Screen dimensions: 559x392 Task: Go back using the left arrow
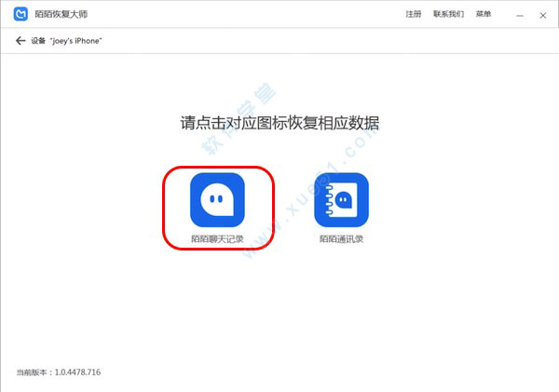pos(20,41)
